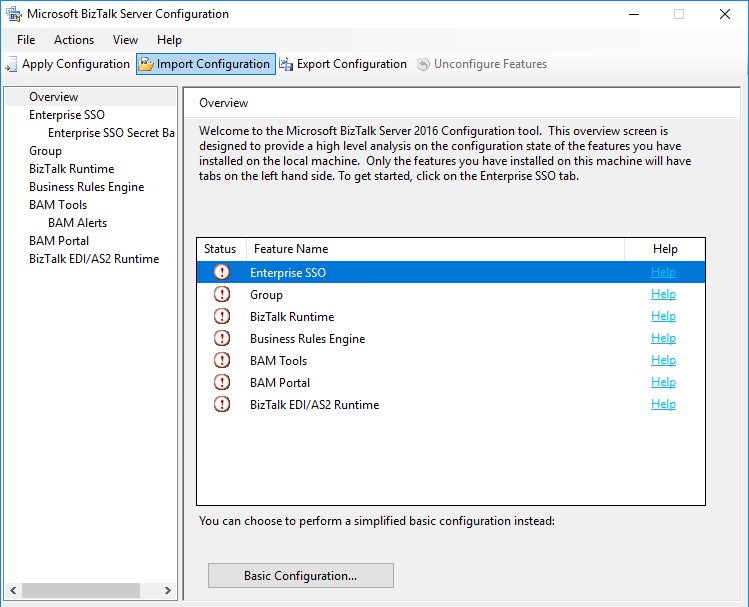Open the Actions menu
Viewport: 749px width, 607px height.
[x=74, y=40]
